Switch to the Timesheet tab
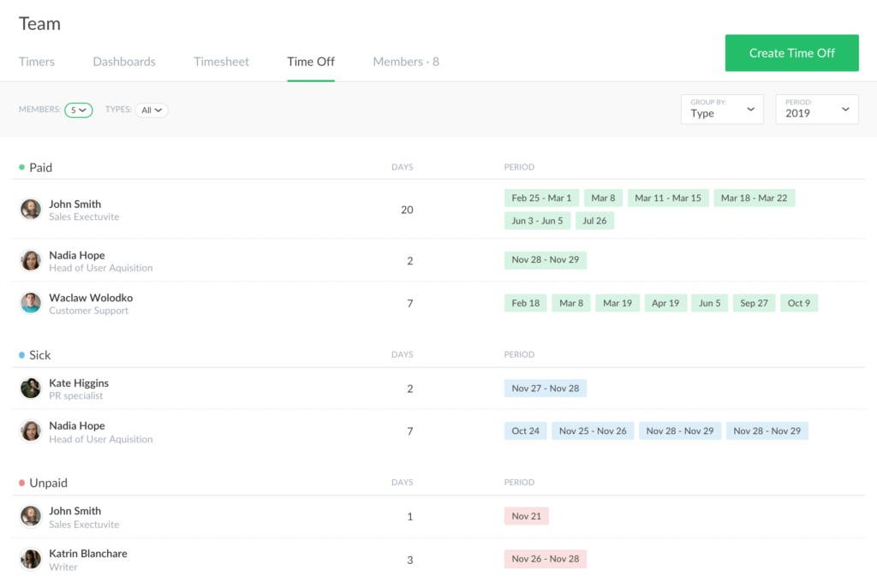The height and width of the screenshot is (588, 877). (x=221, y=62)
